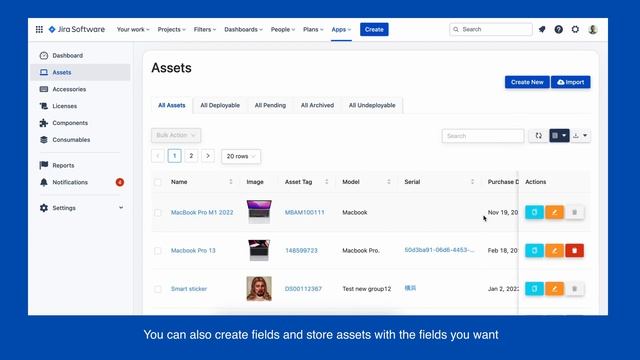Check the Smart sticker row checkbox
This screenshot has width=640, height=360.
point(158,289)
